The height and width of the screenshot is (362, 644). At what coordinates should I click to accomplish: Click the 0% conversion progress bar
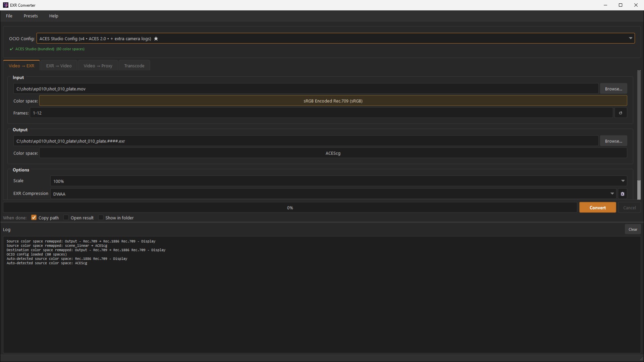290,207
